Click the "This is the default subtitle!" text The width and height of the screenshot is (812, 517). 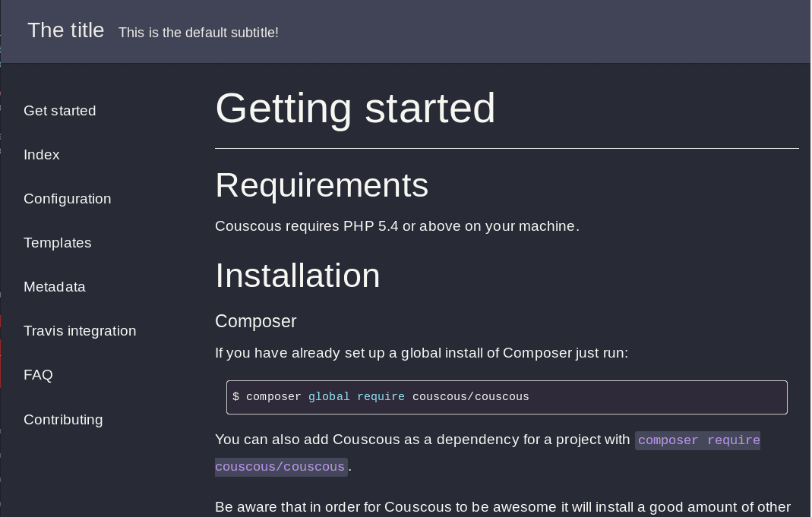tap(198, 33)
